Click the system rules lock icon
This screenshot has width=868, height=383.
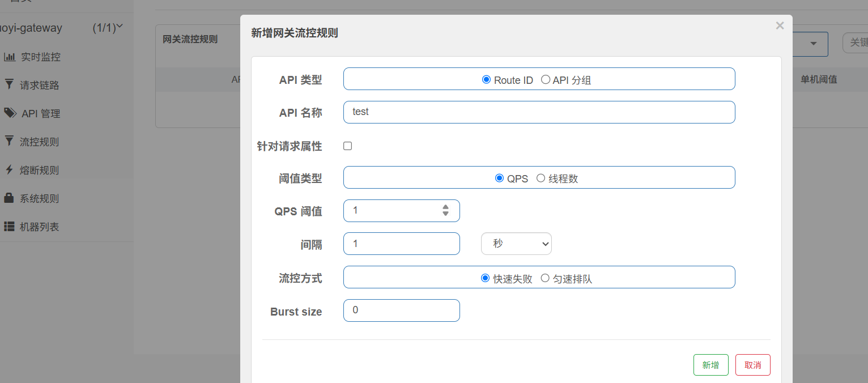coord(9,198)
